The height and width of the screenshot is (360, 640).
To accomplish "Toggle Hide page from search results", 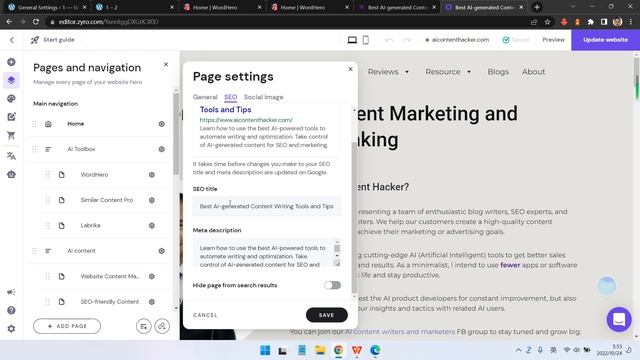I will pyautogui.click(x=333, y=285).
